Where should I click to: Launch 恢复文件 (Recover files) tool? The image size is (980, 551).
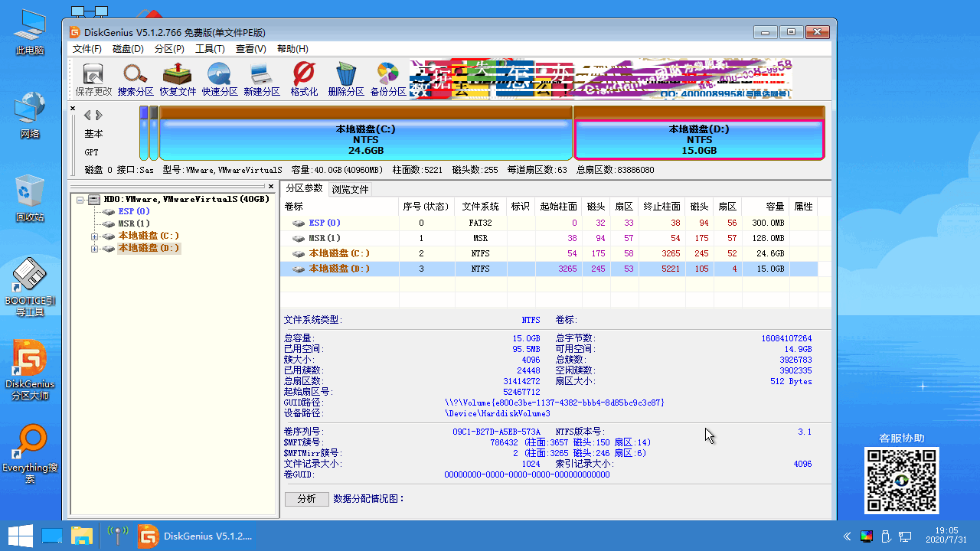tap(178, 80)
